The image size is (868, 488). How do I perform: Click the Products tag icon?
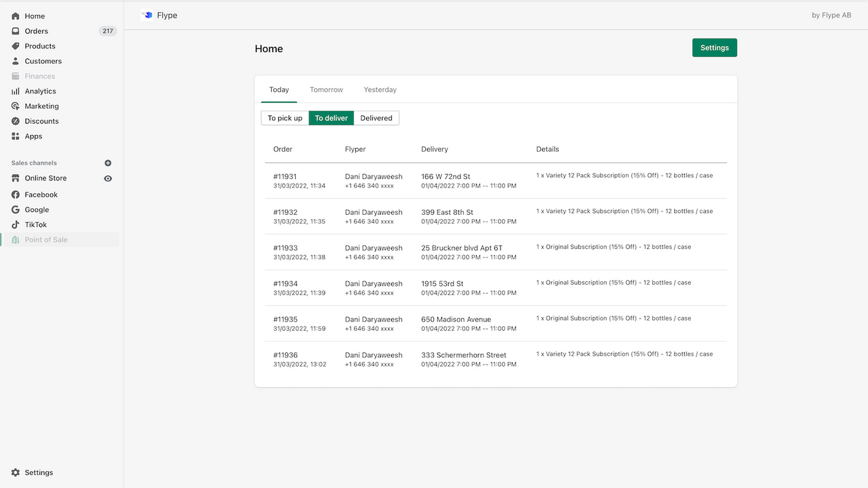16,46
